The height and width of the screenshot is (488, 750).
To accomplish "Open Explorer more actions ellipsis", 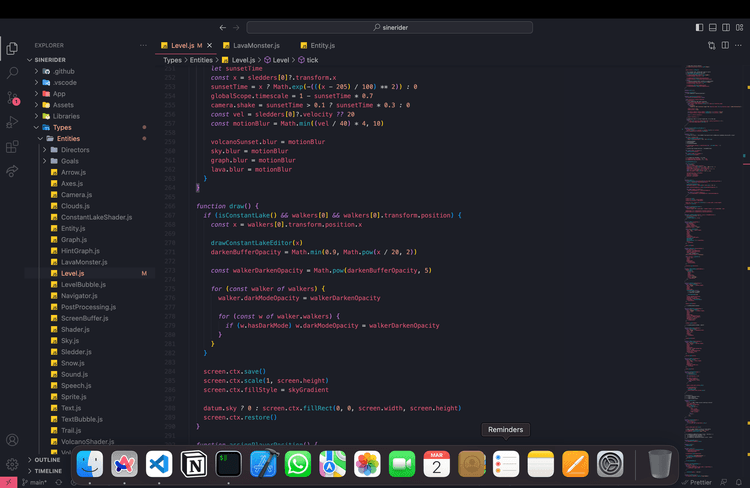I will click(145, 45).
